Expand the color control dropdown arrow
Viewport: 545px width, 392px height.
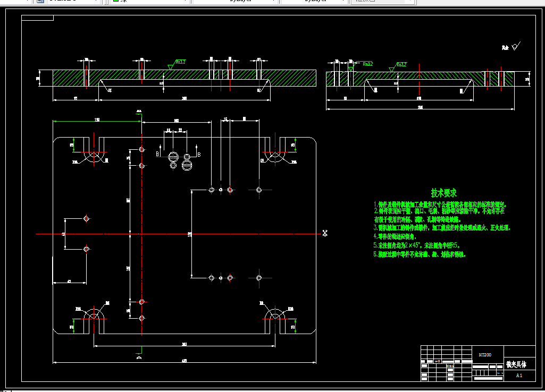(186, 1)
